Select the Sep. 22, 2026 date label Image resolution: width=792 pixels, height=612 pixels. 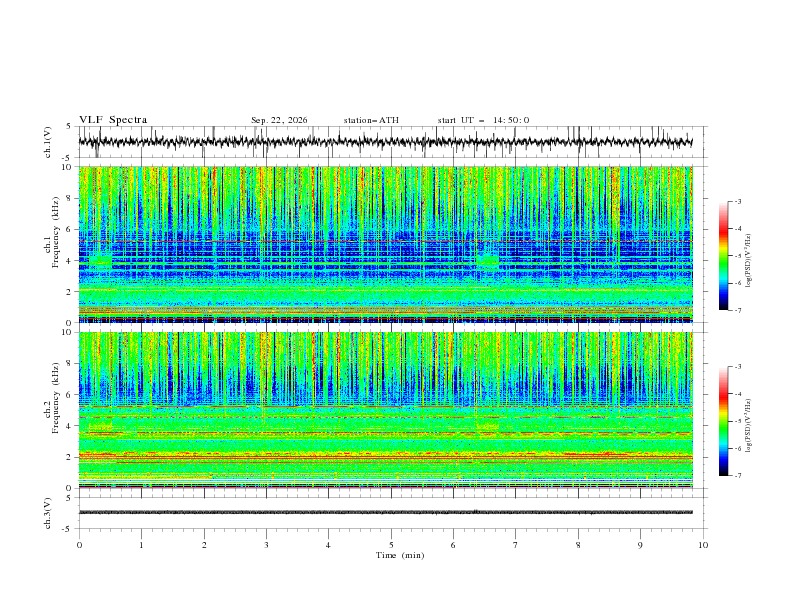(279, 120)
